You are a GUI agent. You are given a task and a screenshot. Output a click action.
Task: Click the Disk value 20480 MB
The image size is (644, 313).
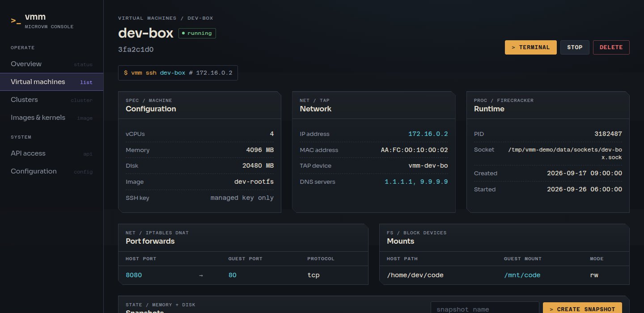258,166
